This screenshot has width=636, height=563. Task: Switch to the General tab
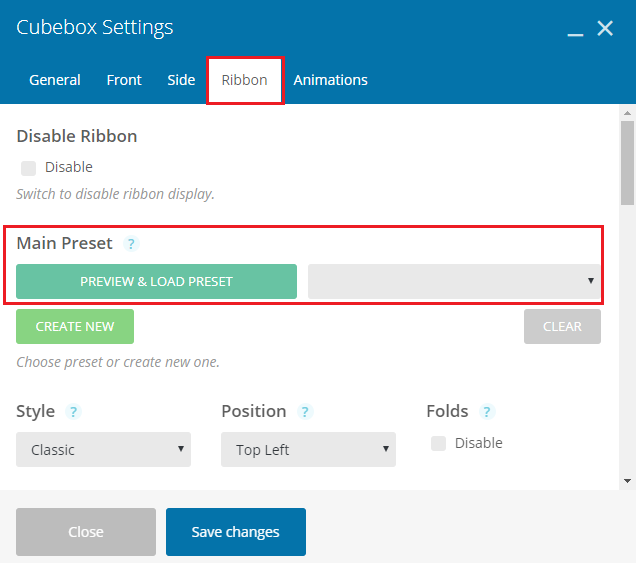(55, 80)
